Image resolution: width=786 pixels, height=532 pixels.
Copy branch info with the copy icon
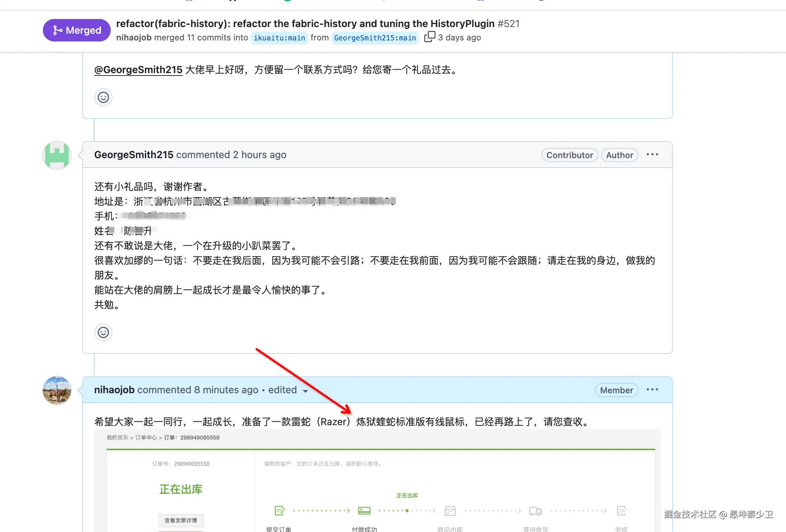430,37
